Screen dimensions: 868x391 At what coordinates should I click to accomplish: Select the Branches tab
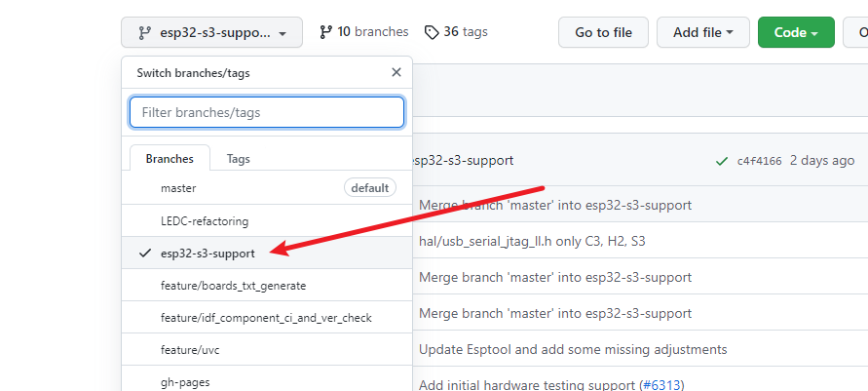click(x=170, y=159)
